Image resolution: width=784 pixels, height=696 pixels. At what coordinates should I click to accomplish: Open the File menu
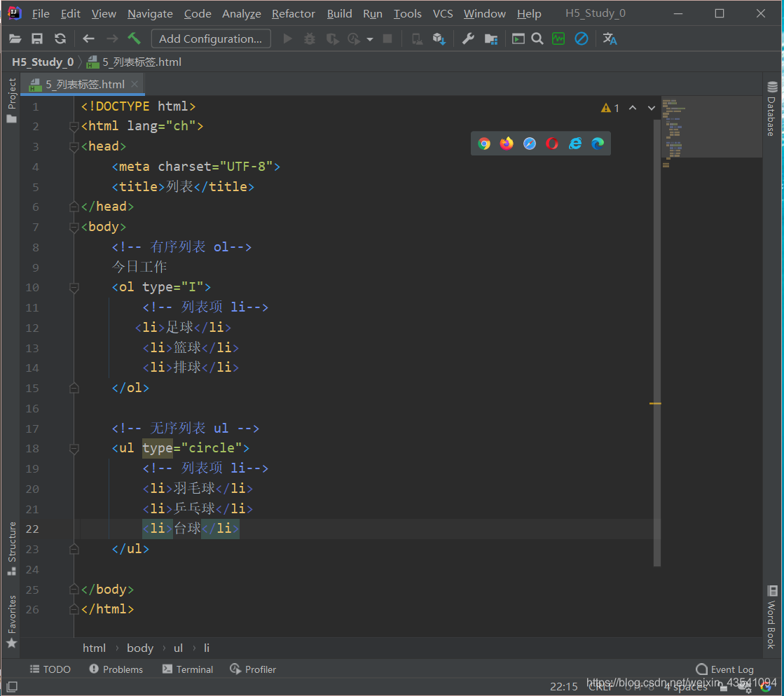pos(41,13)
